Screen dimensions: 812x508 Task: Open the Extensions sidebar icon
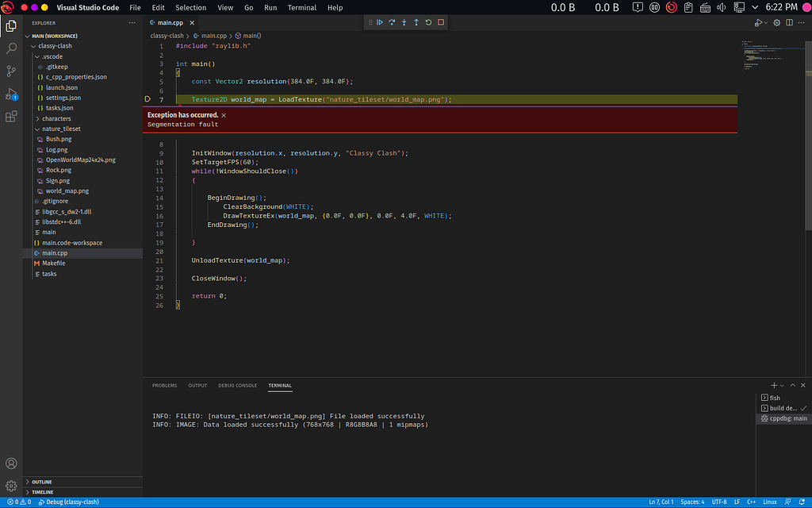(11, 117)
